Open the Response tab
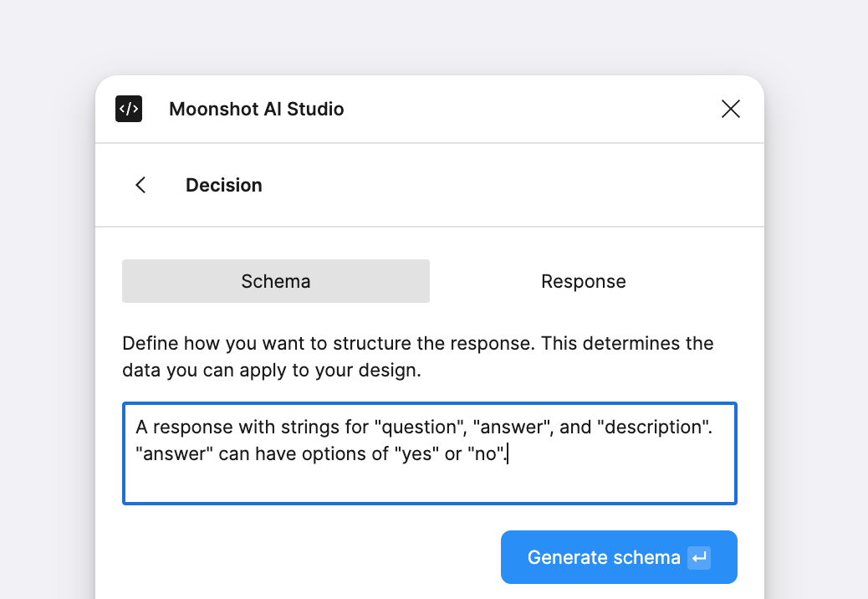The height and width of the screenshot is (599, 868). click(584, 281)
